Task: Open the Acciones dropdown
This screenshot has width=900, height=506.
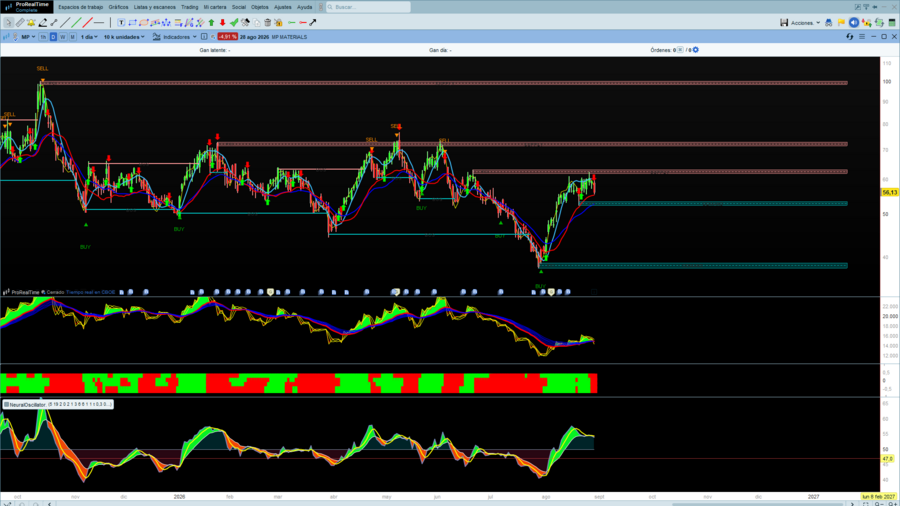Action: click(805, 23)
